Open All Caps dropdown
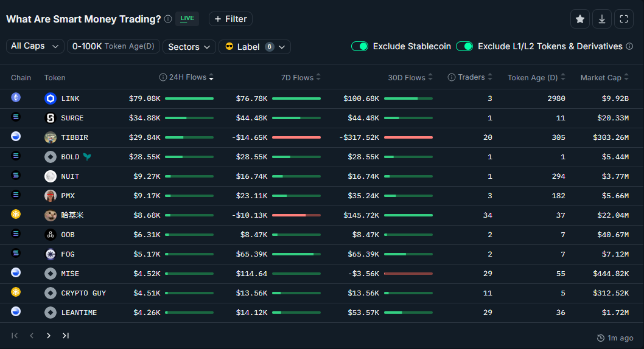This screenshot has width=644, height=349. click(35, 46)
